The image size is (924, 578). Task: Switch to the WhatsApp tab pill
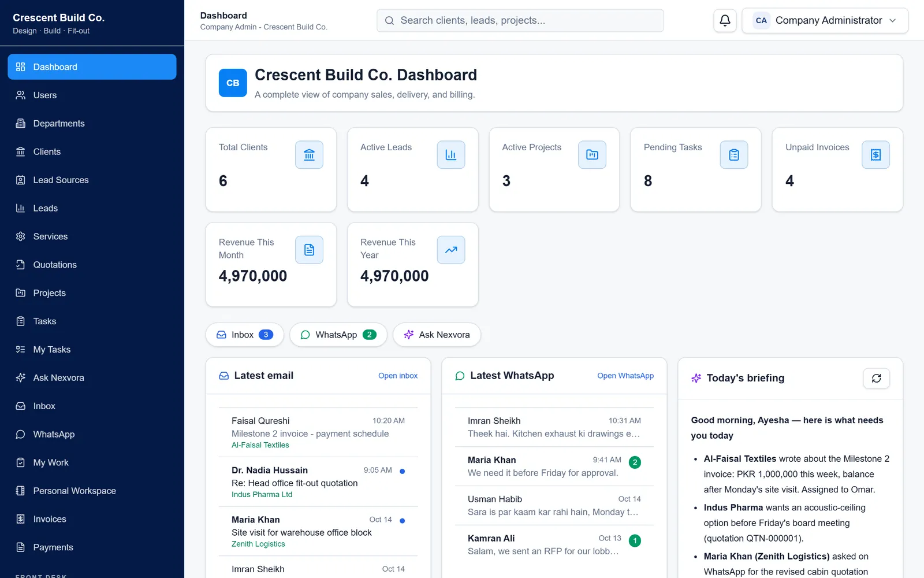[x=338, y=335]
